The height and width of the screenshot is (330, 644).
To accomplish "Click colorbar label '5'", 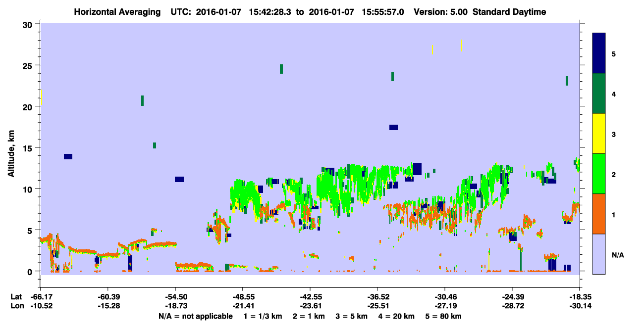I will [x=614, y=54].
